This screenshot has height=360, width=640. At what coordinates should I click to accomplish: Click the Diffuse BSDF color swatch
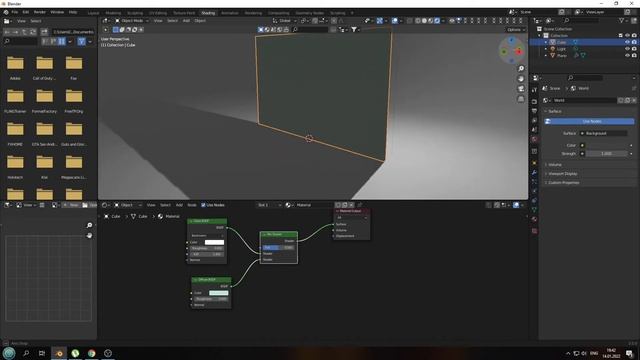click(x=219, y=293)
